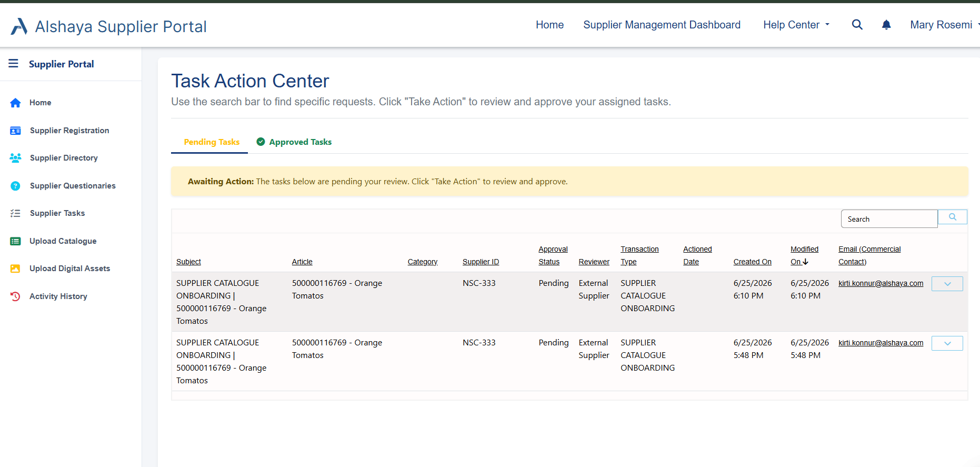Sort table by Email (Commercial Contact) column
This screenshot has height=467, width=980.
click(869, 255)
